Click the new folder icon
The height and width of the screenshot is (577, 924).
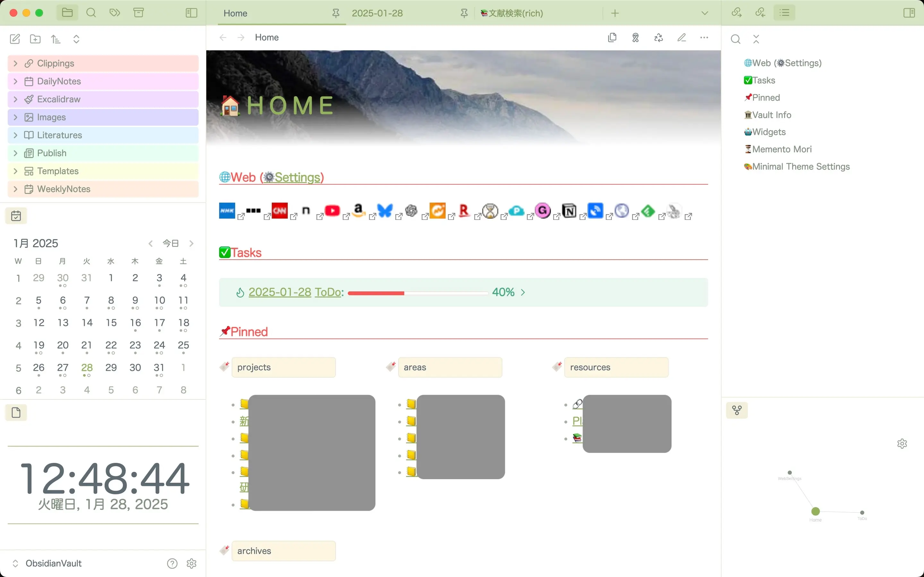tap(35, 39)
